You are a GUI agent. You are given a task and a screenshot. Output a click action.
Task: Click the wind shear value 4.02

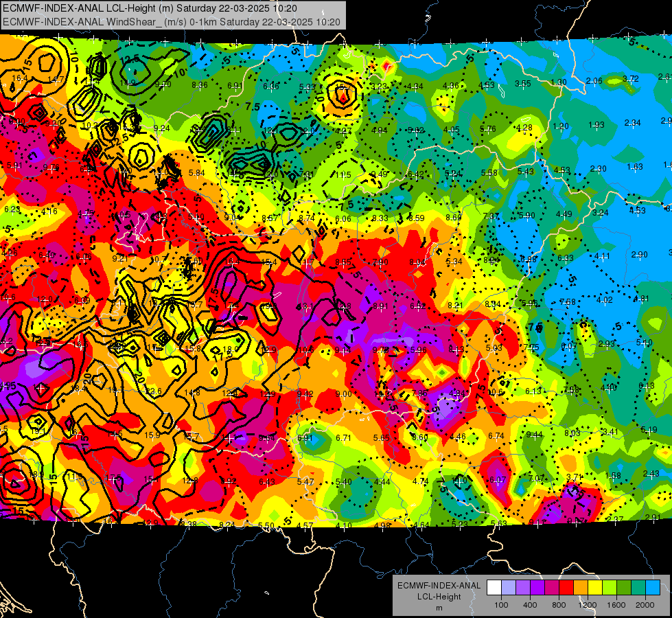coord(604,300)
